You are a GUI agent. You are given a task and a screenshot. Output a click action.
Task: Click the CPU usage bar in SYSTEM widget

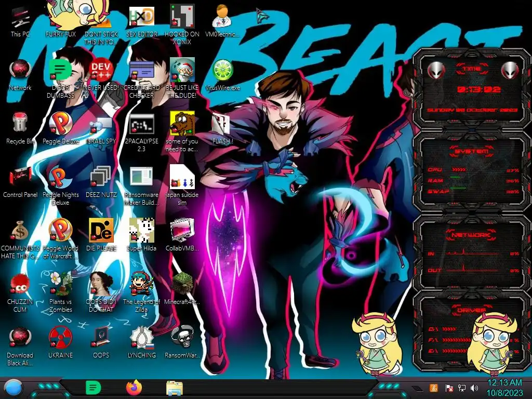pyautogui.click(x=459, y=170)
